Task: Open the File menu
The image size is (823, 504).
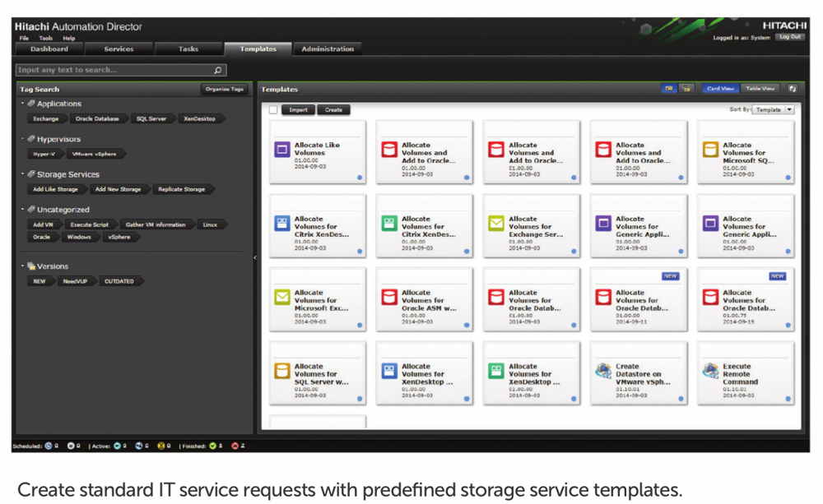Action: [24, 39]
